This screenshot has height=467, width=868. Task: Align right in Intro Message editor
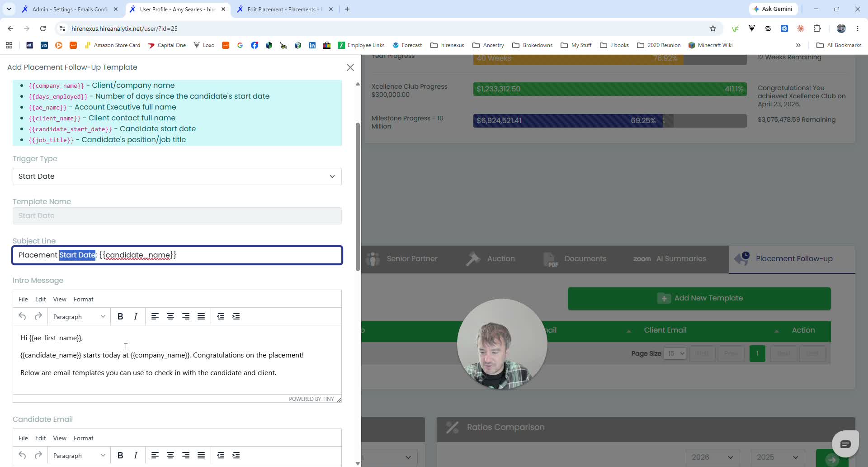tap(186, 316)
